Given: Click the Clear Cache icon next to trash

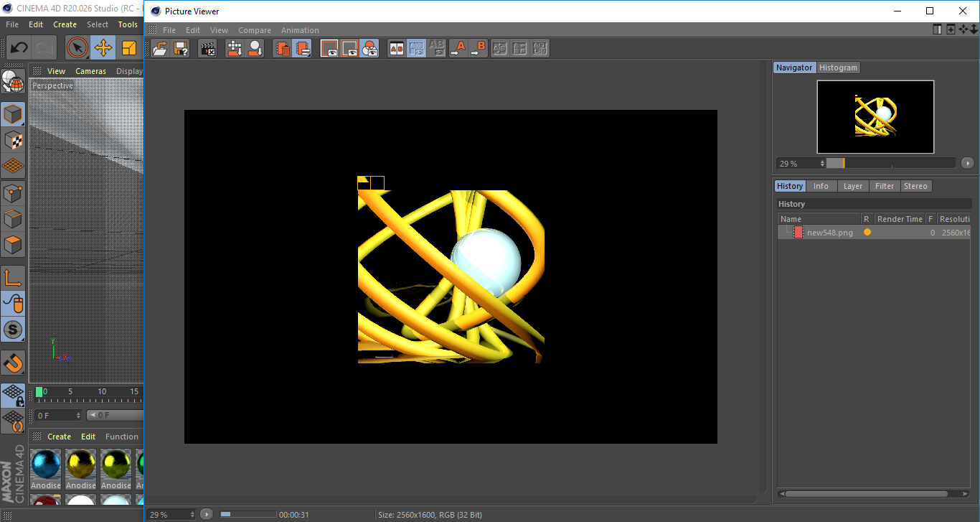Looking at the screenshot, I should 302,49.
